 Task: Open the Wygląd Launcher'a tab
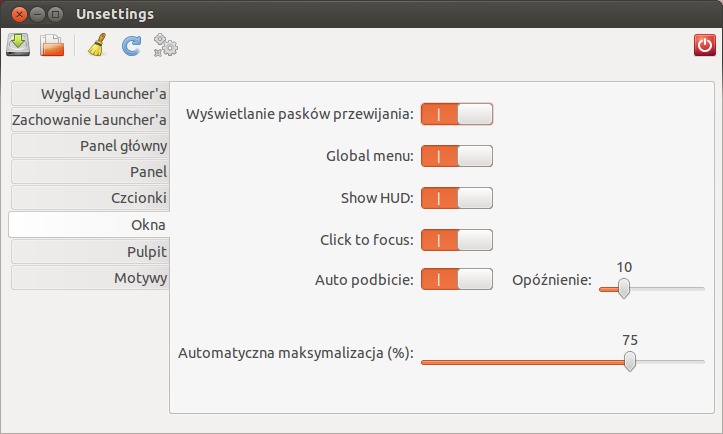(x=90, y=94)
